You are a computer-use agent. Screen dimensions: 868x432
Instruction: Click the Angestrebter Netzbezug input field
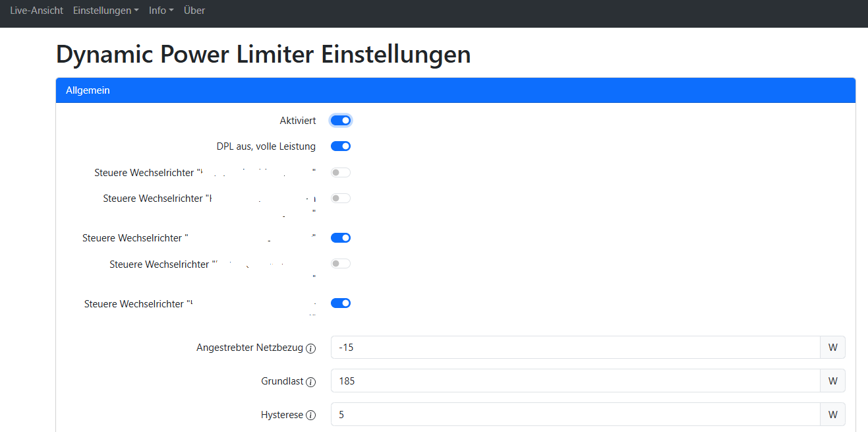pos(575,348)
